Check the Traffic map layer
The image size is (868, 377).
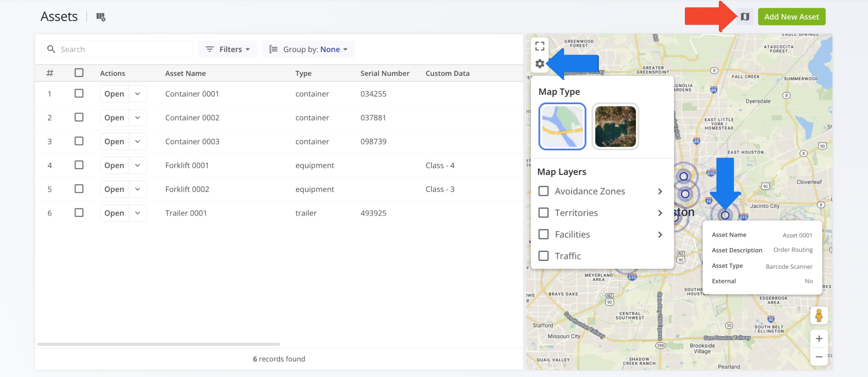543,256
